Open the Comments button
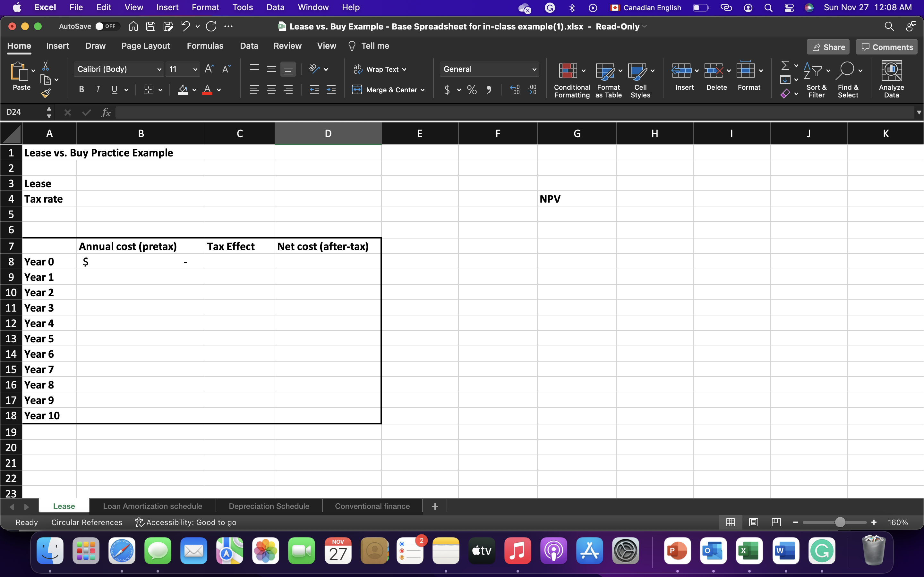This screenshot has width=924, height=577. pyautogui.click(x=886, y=47)
